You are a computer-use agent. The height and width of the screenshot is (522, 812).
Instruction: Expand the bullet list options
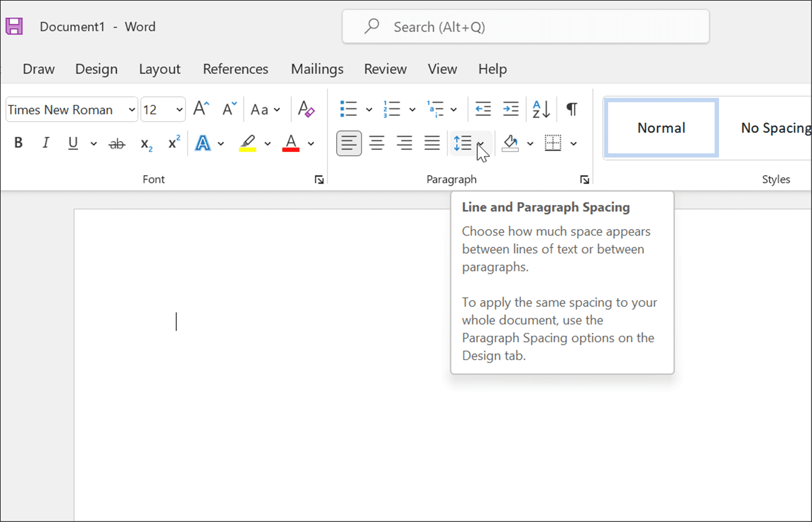(x=369, y=109)
